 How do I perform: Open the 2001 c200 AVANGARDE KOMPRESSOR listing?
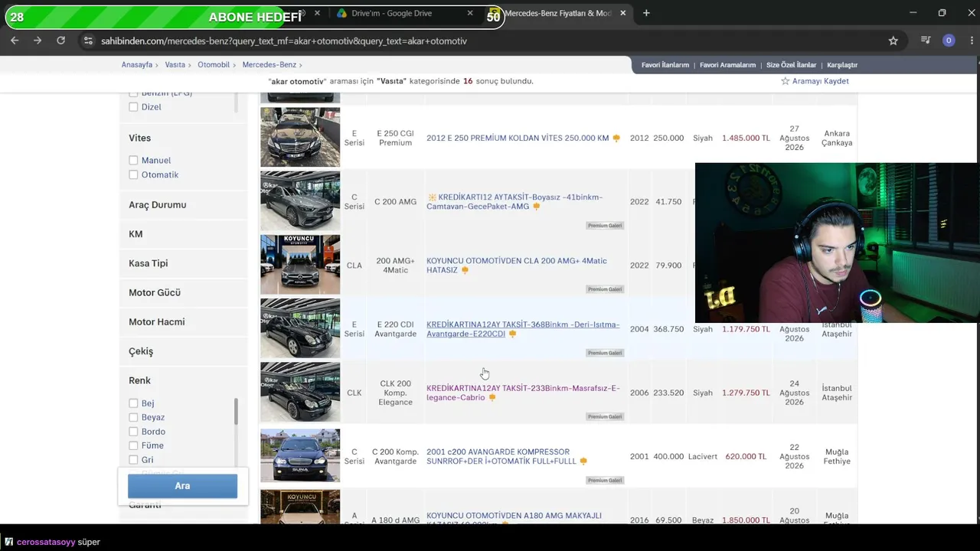(501, 457)
